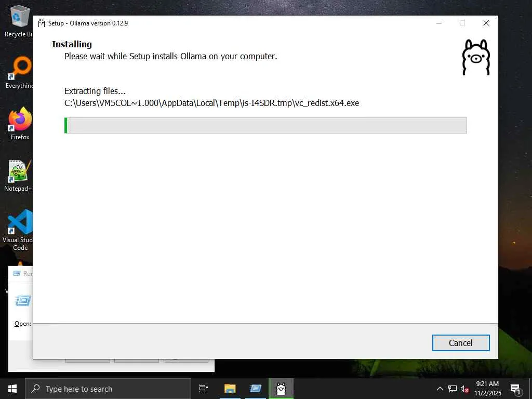Select the Everything desktop shortcut
Viewport: 532px width, 399px height.
[19, 73]
